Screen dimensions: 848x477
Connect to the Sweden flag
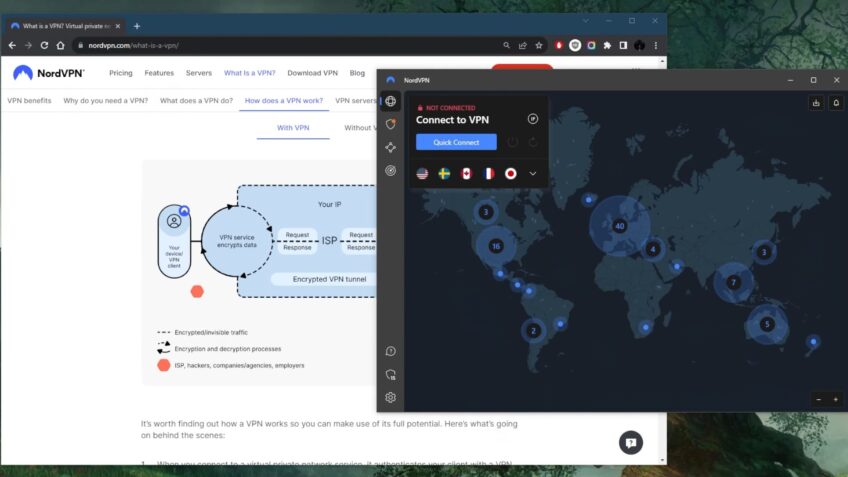click(x=445, y=174)
